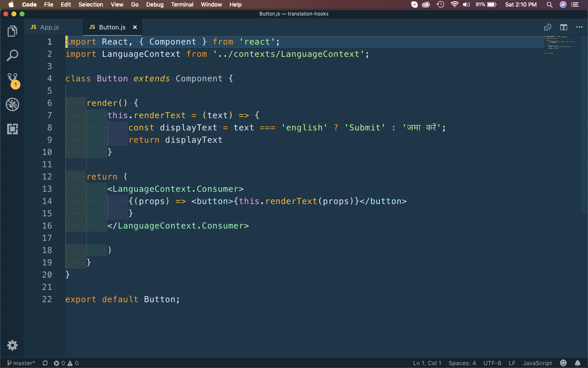The width and height of the screenshot is (588, 368).
Task: Click 'displayText' variable on line 8
Action: pyautogui.click(x=188, y=128)
